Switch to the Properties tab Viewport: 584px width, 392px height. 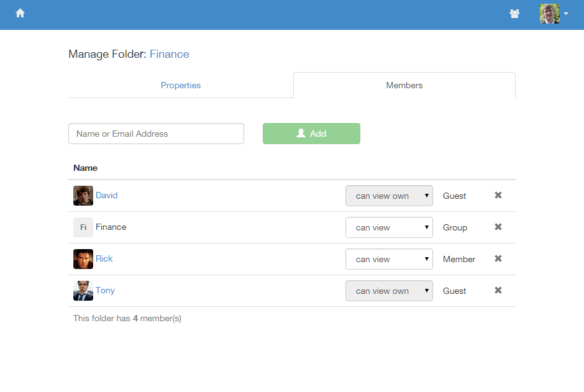click(181, 85)
